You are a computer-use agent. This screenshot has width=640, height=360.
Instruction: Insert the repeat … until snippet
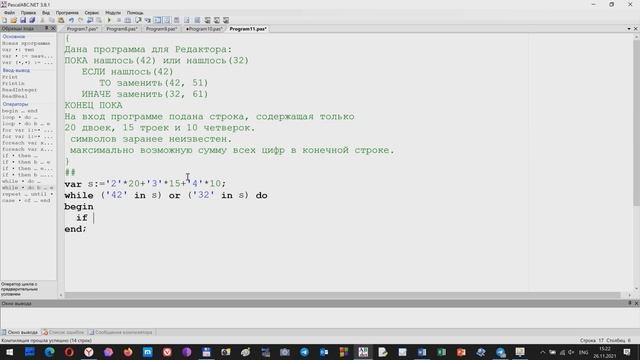tap(28, 194)
